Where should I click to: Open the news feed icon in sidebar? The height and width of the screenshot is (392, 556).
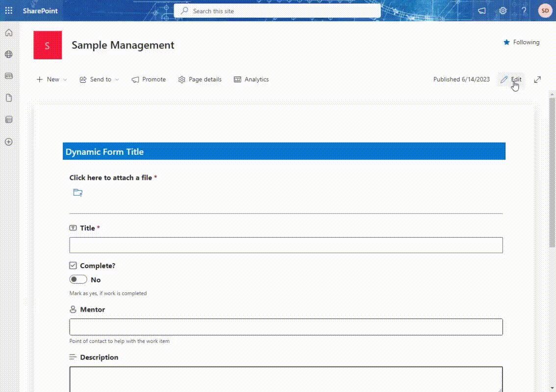(9, 76)
